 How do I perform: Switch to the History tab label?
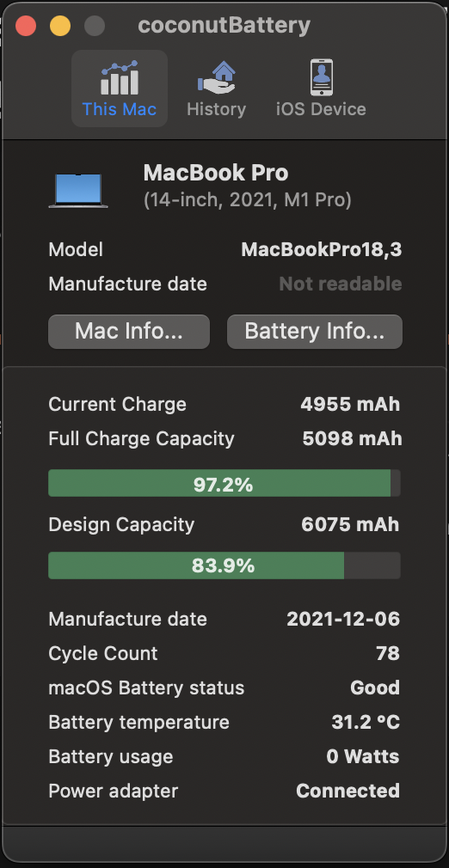(216, 109)
